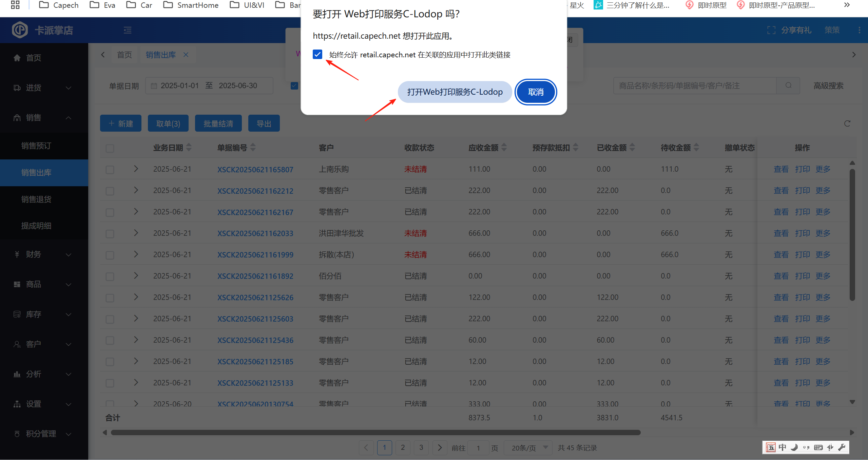
Task: Expand the row of order XSCK20250621162212
Action: [x=136, y=190]
